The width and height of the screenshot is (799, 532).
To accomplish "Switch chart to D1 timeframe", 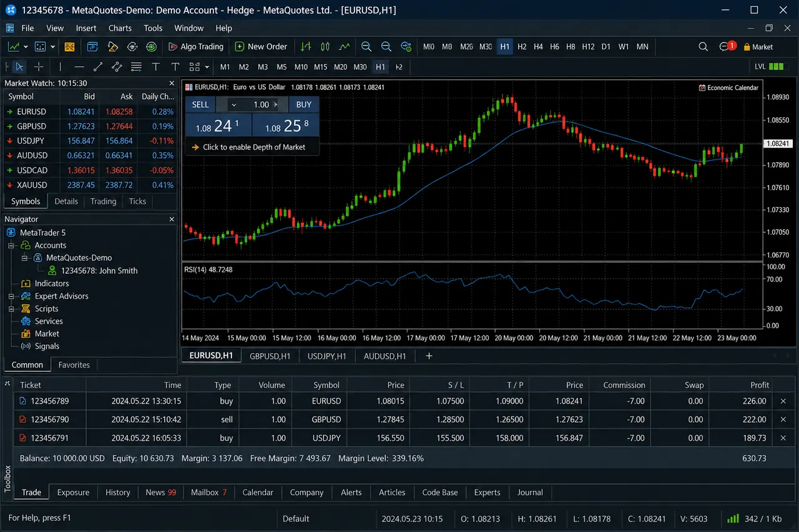I will tap(605, 47).
